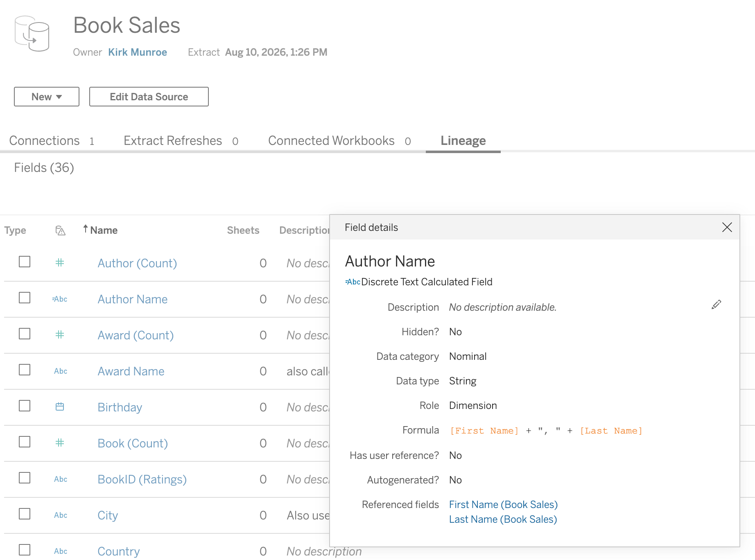
Task: Click the 'Nominal' data category value
Action: pos(468,357)
